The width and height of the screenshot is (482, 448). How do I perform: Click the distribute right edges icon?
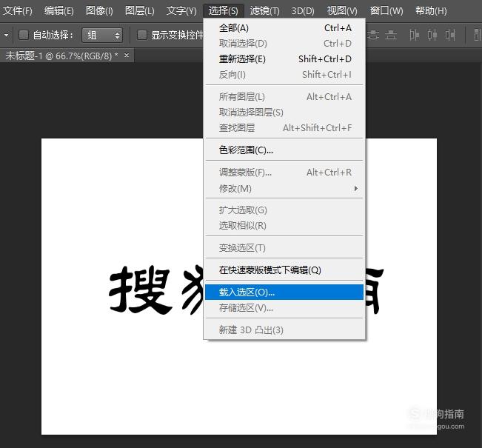tap(450, 35)
